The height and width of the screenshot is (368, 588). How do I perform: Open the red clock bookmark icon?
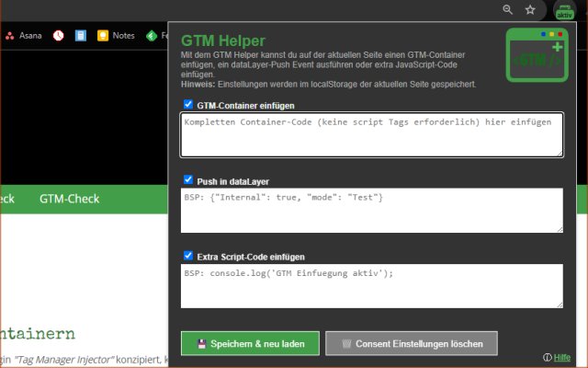coord(58,36)
